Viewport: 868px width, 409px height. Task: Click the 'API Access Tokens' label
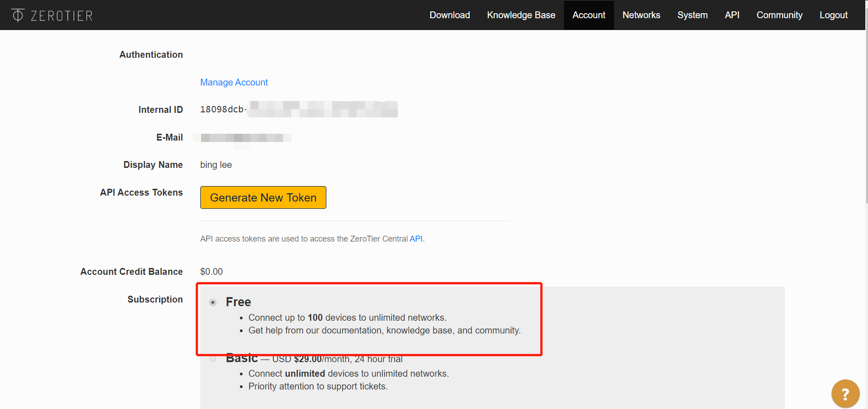pos(142,192)
